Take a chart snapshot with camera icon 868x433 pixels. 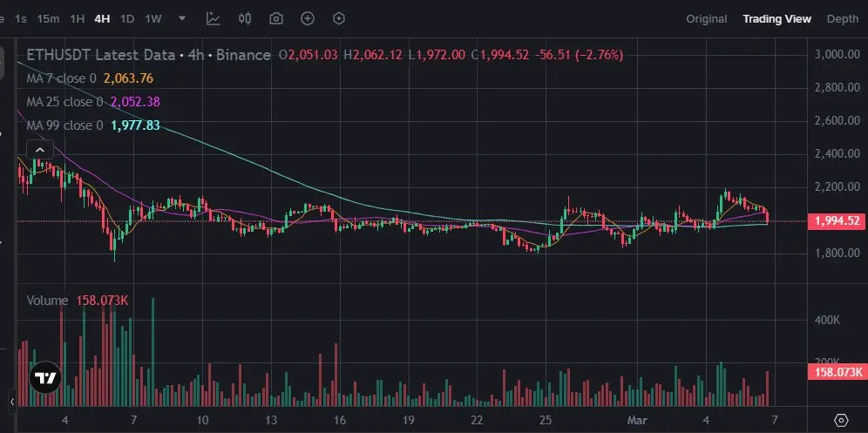pyautogui.click(x=275, y=19)
